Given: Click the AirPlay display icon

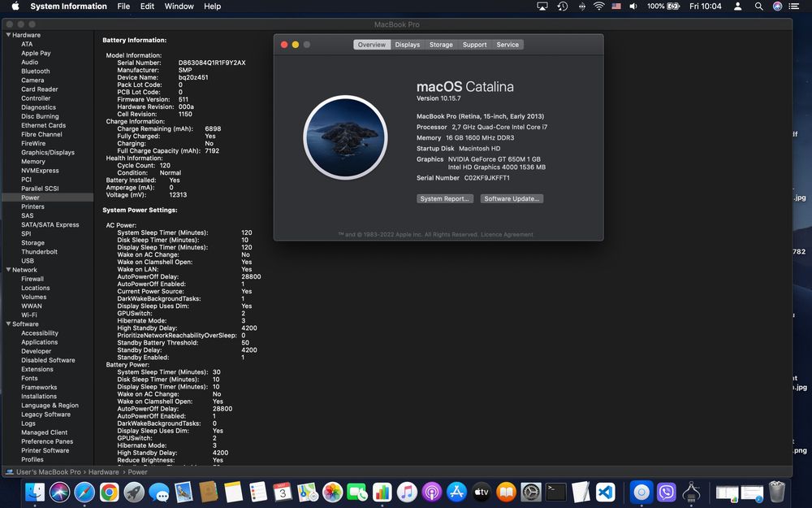Looking at the screenshot, I should coord(542,7).
